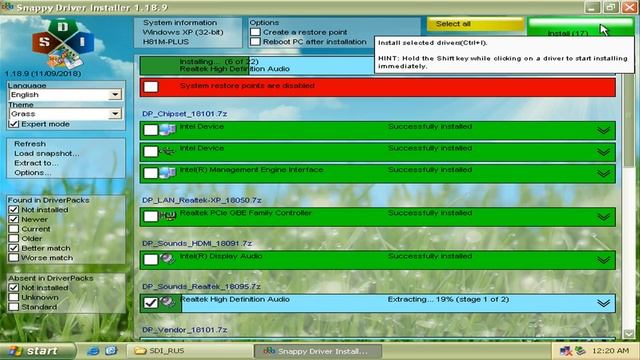This screenshot has height=360, width=640.
Task: Click the taskbar clock showing 12:20 AM
Action: point(610,351)
